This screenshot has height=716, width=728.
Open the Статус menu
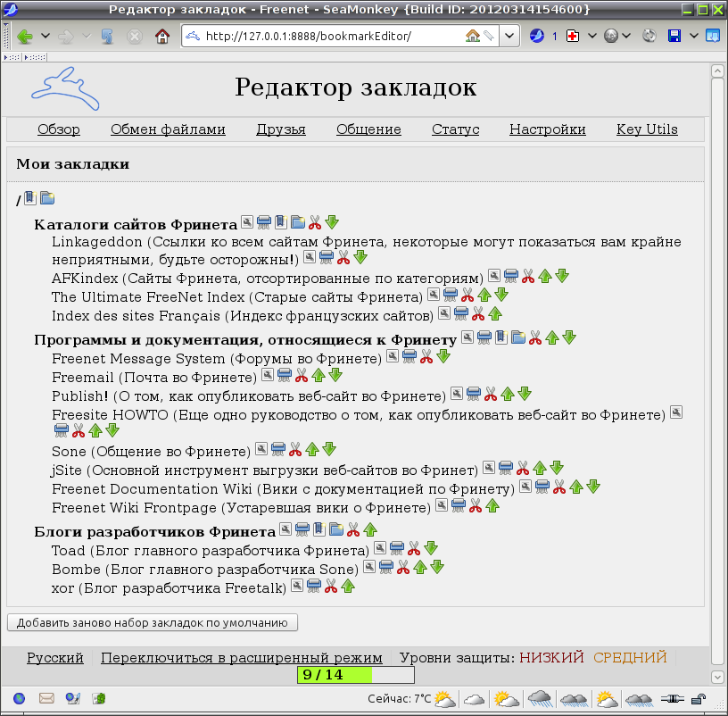[x=456, y=129]
